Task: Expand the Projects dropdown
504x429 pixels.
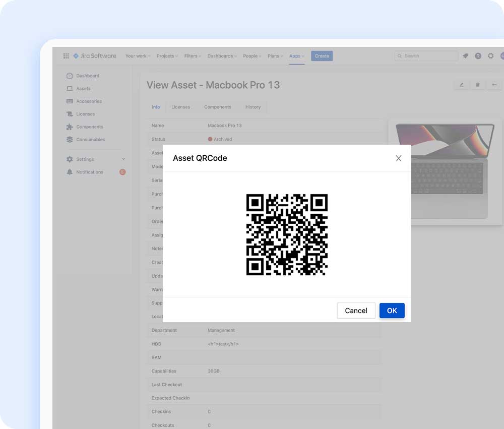Action: [167, 56]
